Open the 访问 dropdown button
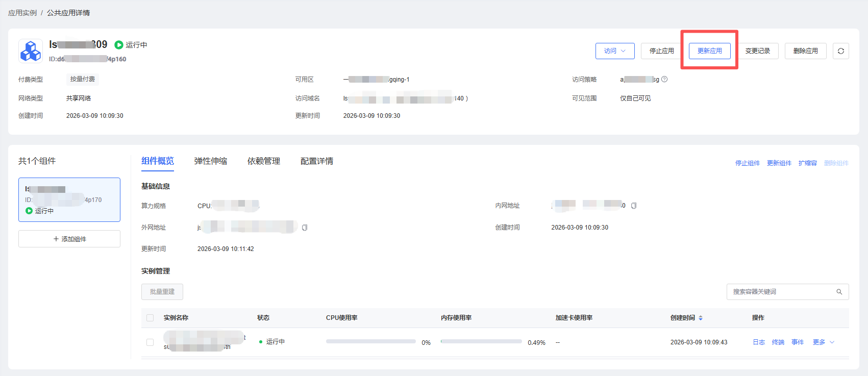868x376 pixels. coord(614,51)
